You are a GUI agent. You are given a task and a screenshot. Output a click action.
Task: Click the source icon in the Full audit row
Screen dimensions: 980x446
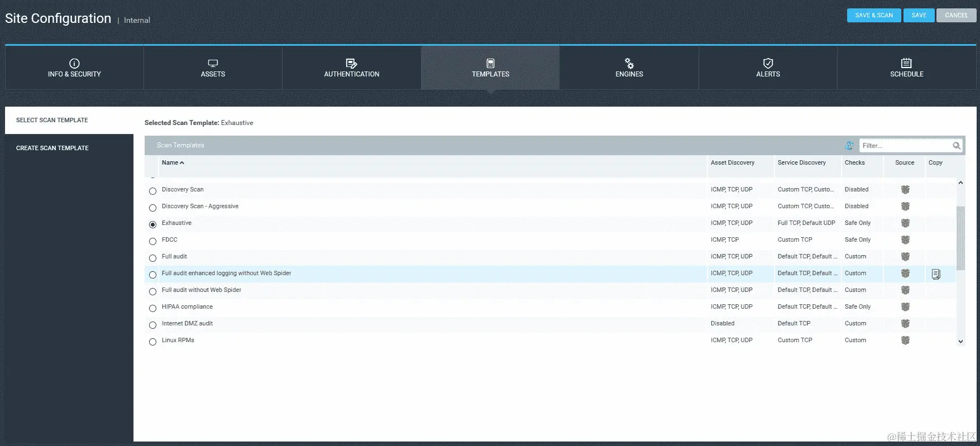click(905, 257)
